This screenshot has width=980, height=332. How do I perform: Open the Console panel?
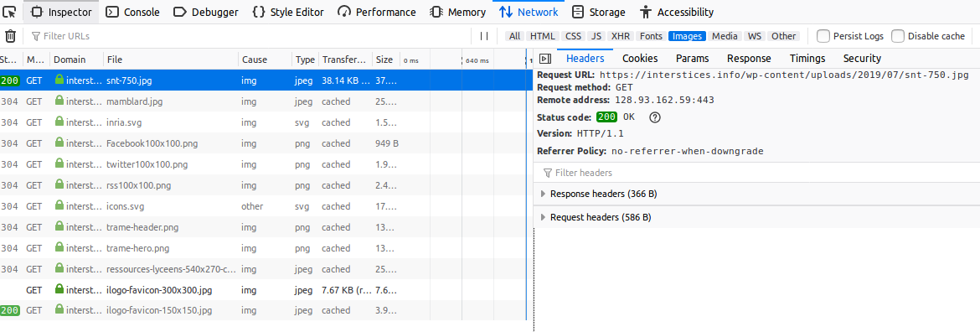pos(132,12)
